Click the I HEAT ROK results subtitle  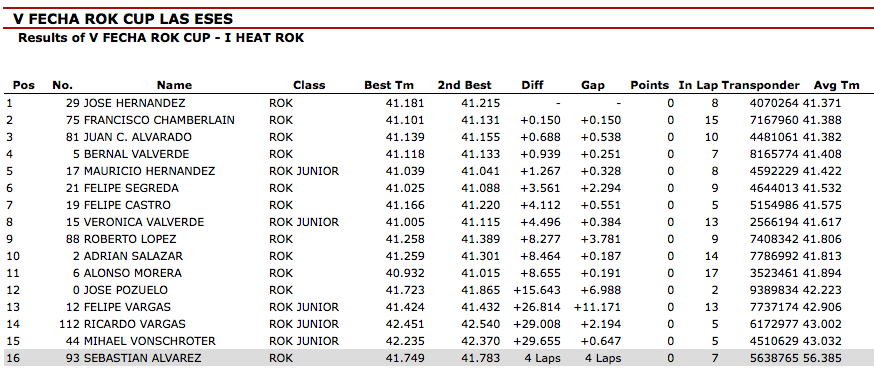tap(161, 38)
